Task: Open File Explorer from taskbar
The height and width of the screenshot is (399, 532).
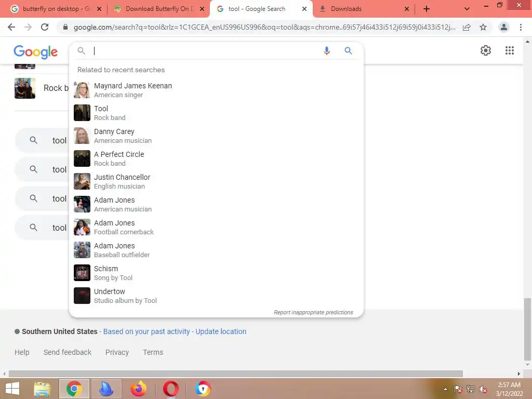Action: (x=42, y=389)
